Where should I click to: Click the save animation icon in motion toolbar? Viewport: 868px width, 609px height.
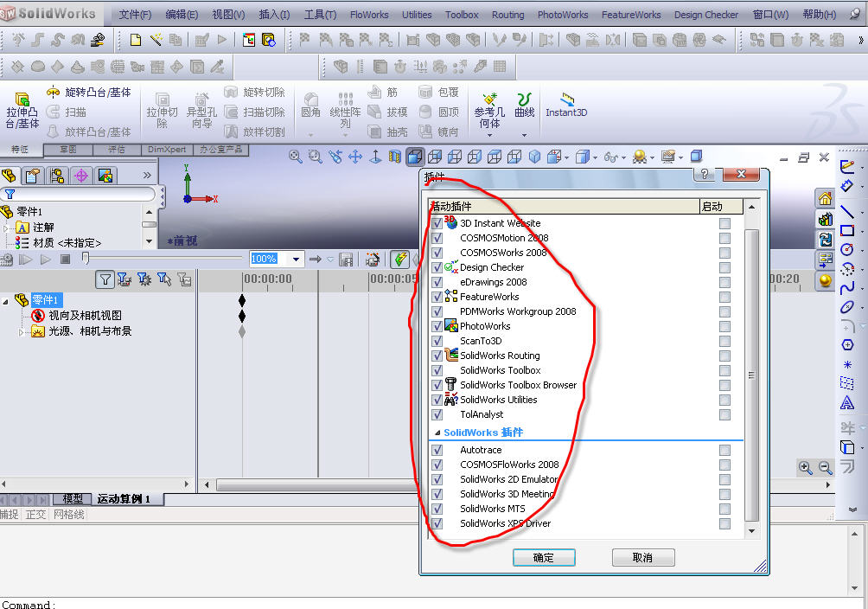pyautogui.click(x=346, y=260)
